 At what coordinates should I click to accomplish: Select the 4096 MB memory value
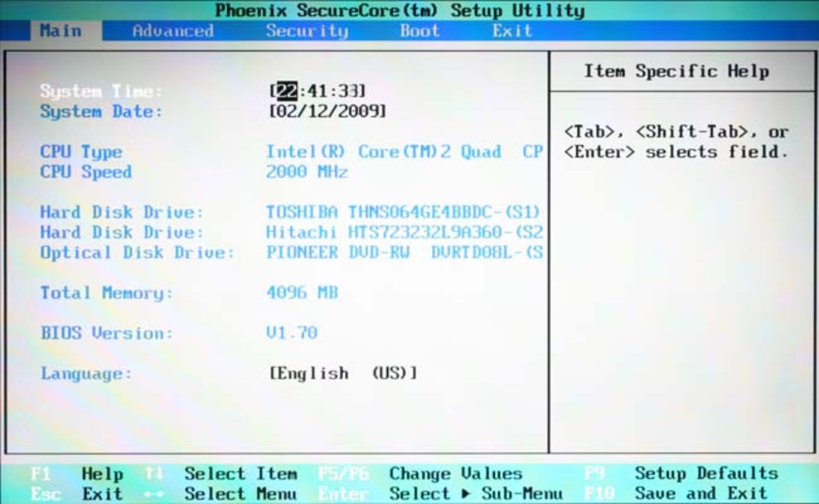click(x=302, y=293)
